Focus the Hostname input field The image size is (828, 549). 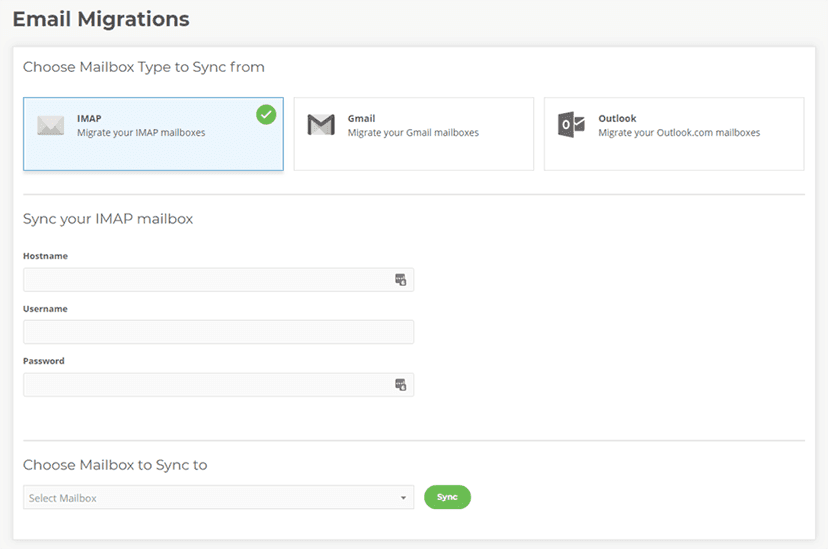[x=219, y=280]
